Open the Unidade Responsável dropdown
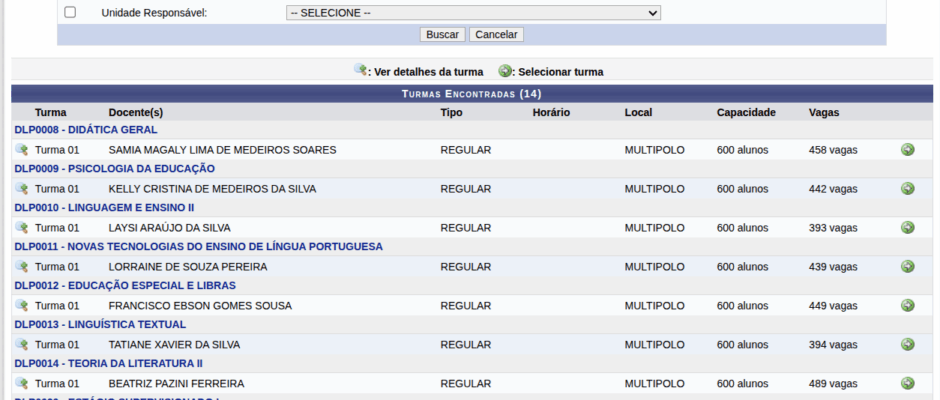The width and height of the screenshot is (940, 400). point(473,13)
